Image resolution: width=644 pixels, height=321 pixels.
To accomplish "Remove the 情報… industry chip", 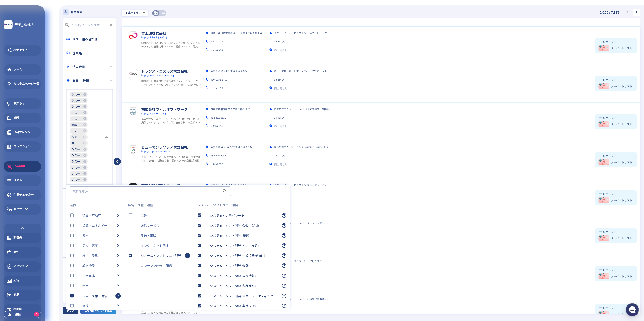I will (85, 125).
